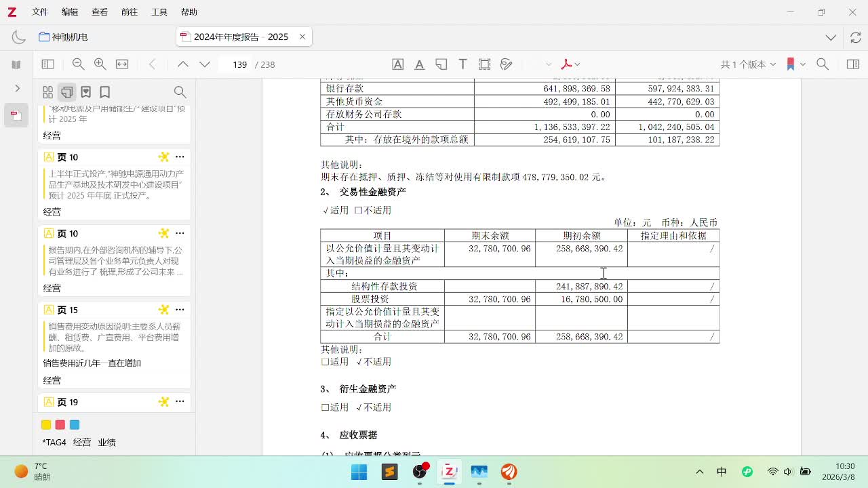This screenshot has height=488, width=868.
Task: Select the sticky note annotation tool
Action: point(441,64)
